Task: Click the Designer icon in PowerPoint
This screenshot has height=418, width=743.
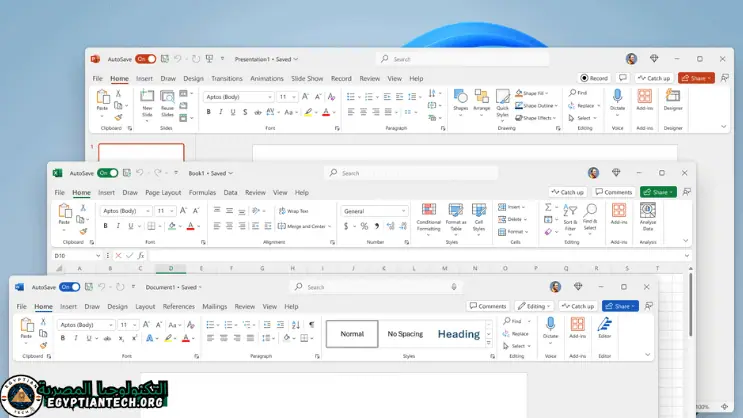Action: point(673,98)
